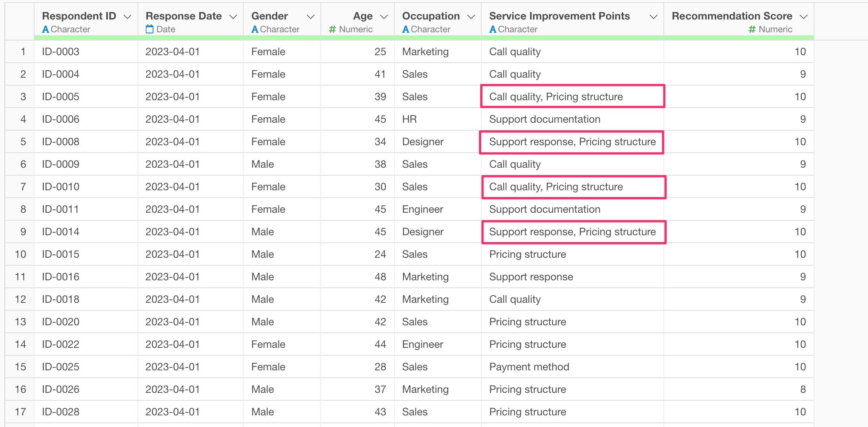Select row number 5 header
Image resolution: width=868 pixels, height=427 pixels.
pyautogui.click(x=23, y=141)
